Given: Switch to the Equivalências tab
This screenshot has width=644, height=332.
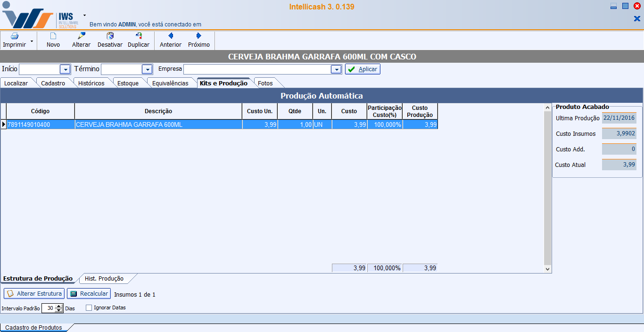Looking at the screenshot, I should [x=170, y=83].
